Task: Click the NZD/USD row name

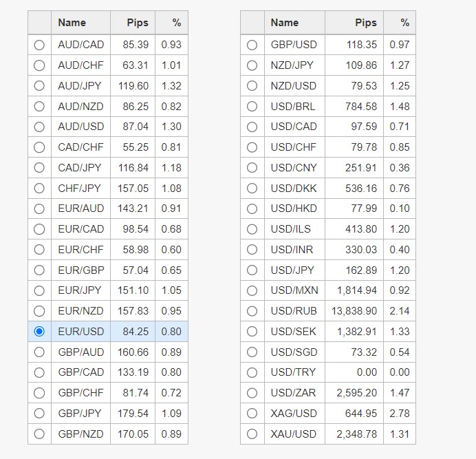Action: 294,86
